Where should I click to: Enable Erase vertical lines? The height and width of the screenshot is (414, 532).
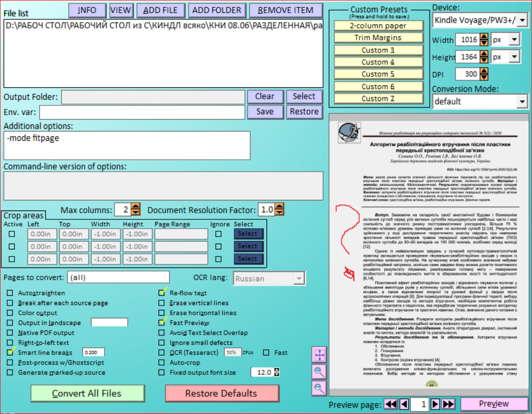pos(162,303)
